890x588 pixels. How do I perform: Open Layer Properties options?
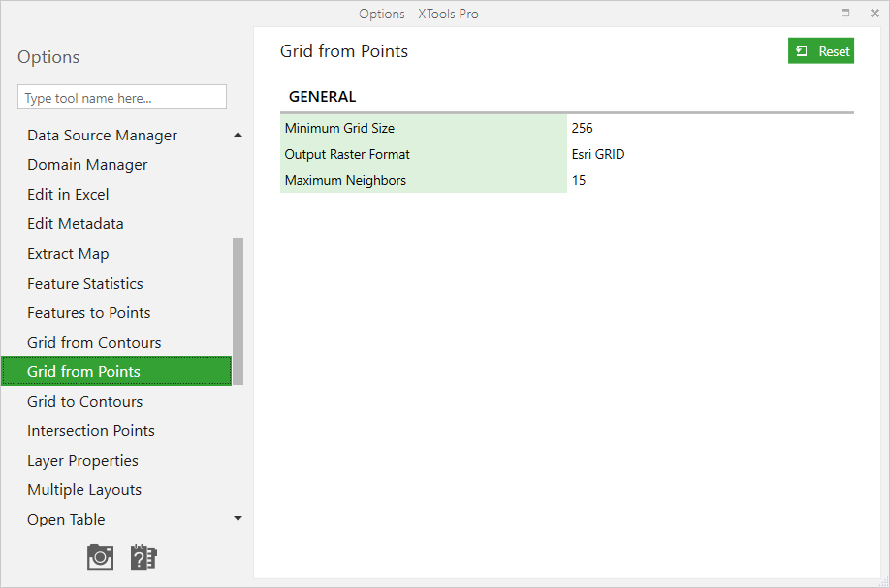click(82, 461)
